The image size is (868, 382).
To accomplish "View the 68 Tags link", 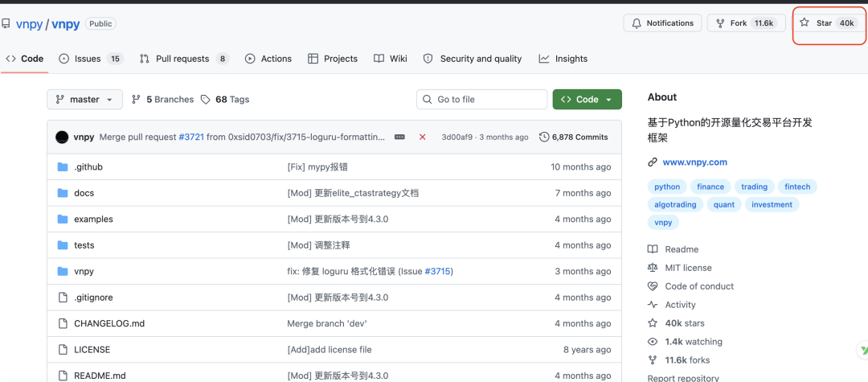I will [225, 100].
